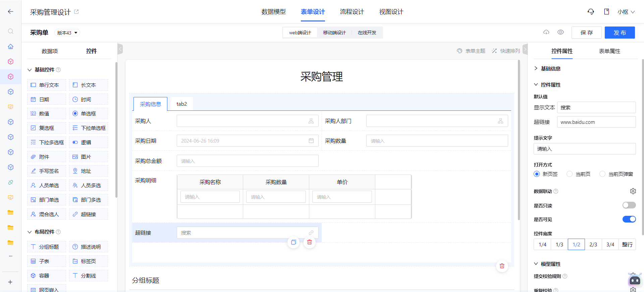Viewport: 644px width, 292px height.
Task: Select 当前页弹窗 open mode
Action: click(602, 174)
